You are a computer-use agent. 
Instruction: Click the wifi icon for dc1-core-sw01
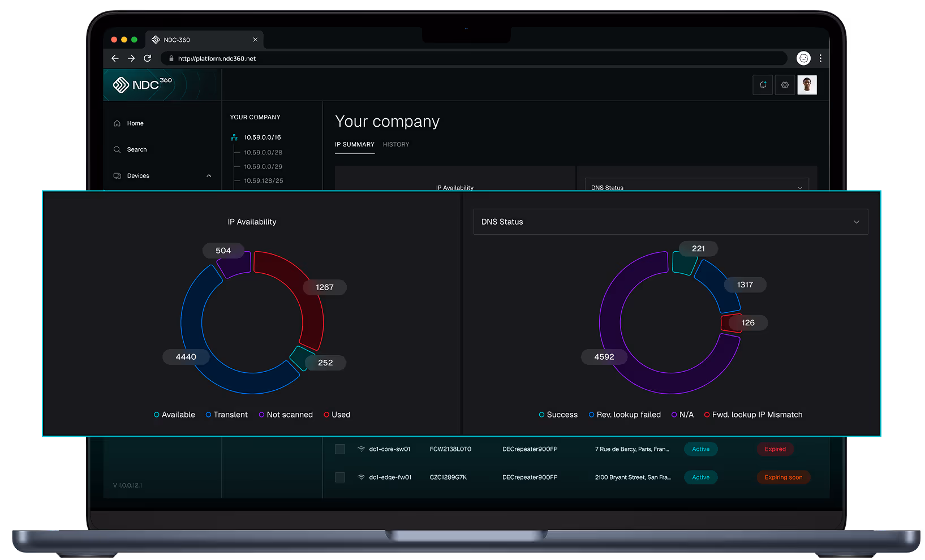[x=361, y=449]
